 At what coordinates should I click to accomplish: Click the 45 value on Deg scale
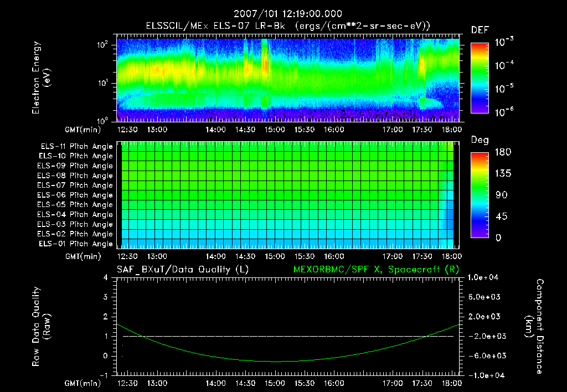pos(501,216)
